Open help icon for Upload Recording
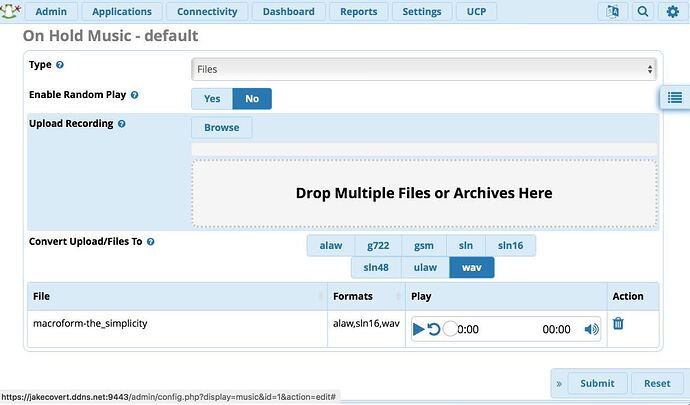This screenshot has width=690, height=405. point(121,124)
